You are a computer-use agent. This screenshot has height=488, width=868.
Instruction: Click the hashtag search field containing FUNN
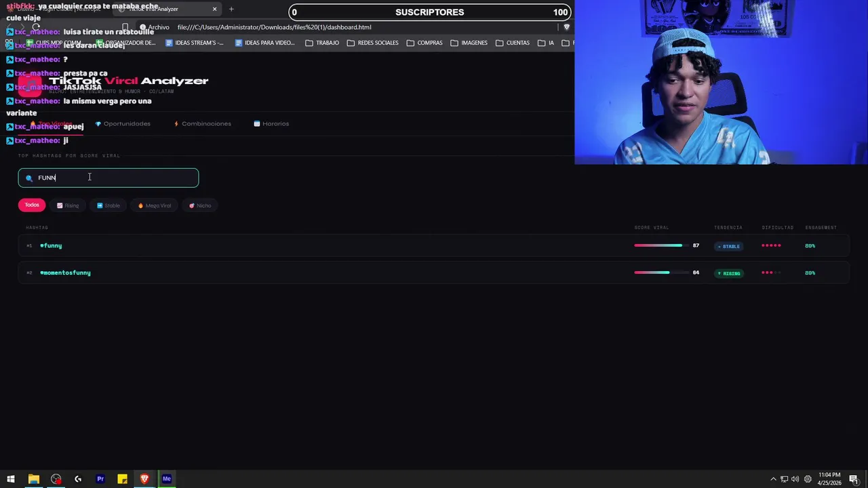coord(108,178)
